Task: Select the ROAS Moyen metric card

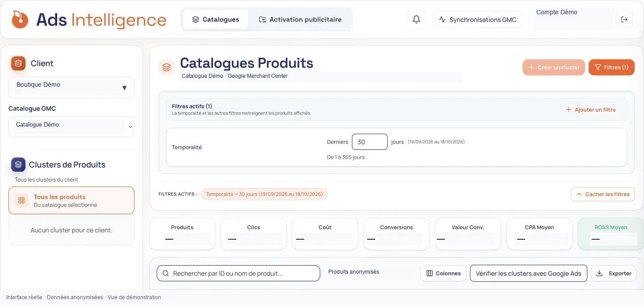Action: coord(611,234)
